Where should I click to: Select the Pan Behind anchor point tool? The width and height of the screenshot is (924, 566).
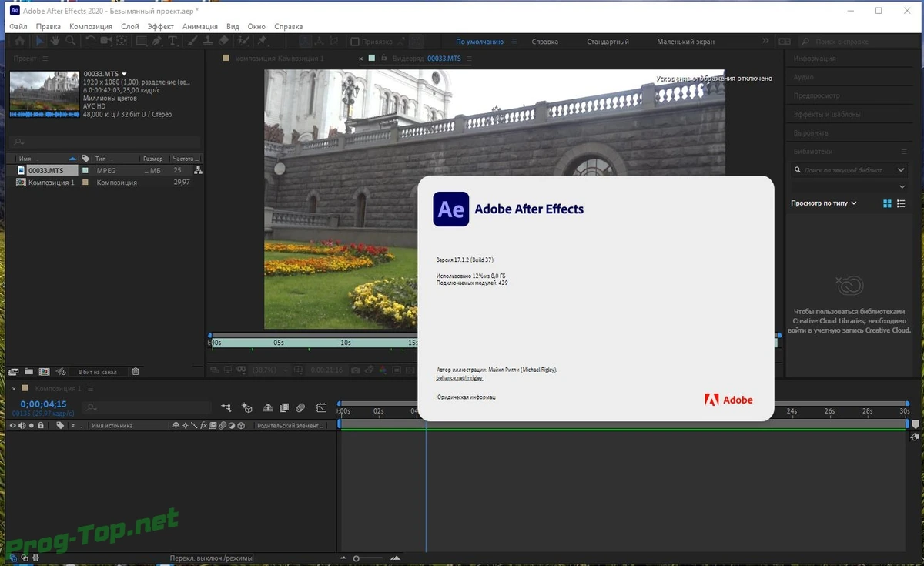(122, 41)
